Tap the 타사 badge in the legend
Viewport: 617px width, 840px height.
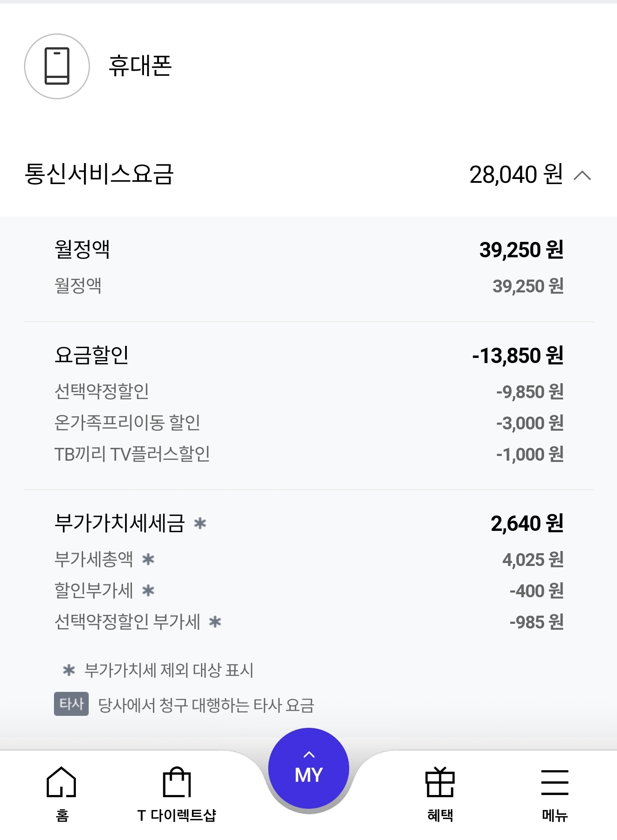tap(71, 704)
